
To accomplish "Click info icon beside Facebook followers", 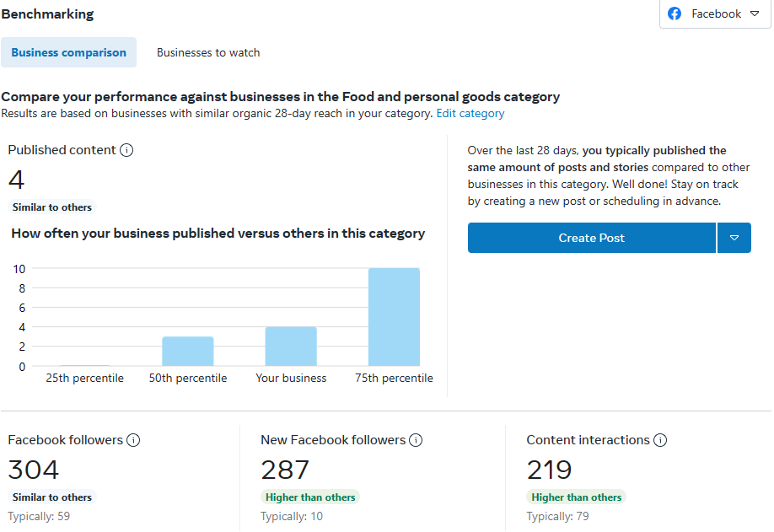I will (x=133, y=440).
